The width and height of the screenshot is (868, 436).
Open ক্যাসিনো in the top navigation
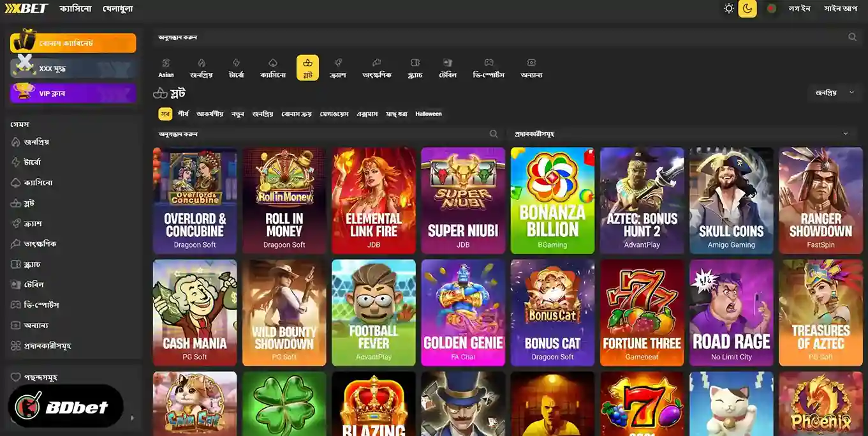click(x=75, y=9)
